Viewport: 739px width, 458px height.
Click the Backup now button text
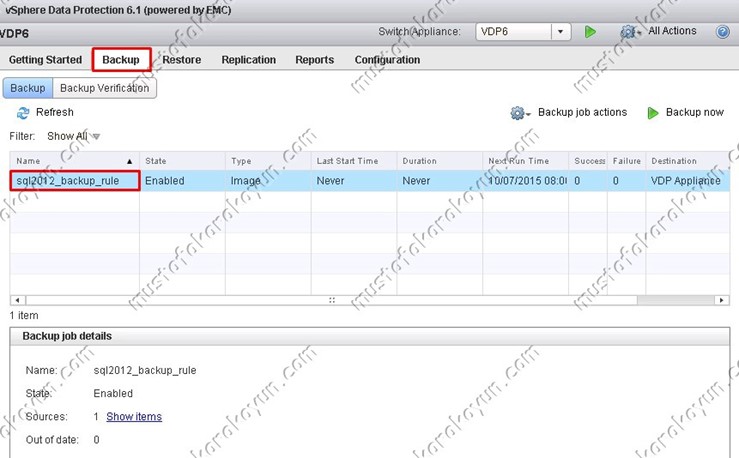[695, 112]
